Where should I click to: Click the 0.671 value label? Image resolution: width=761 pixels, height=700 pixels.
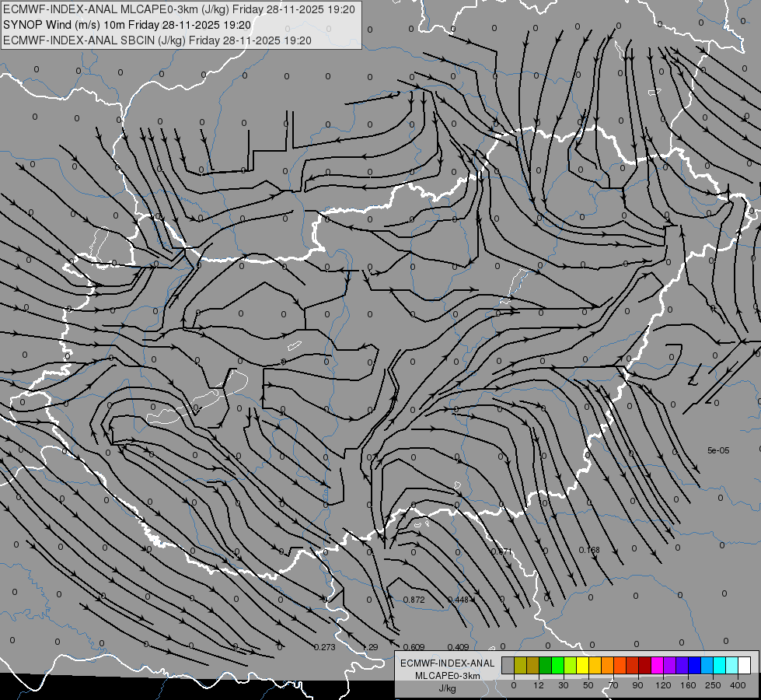click(x=501, y=551)
